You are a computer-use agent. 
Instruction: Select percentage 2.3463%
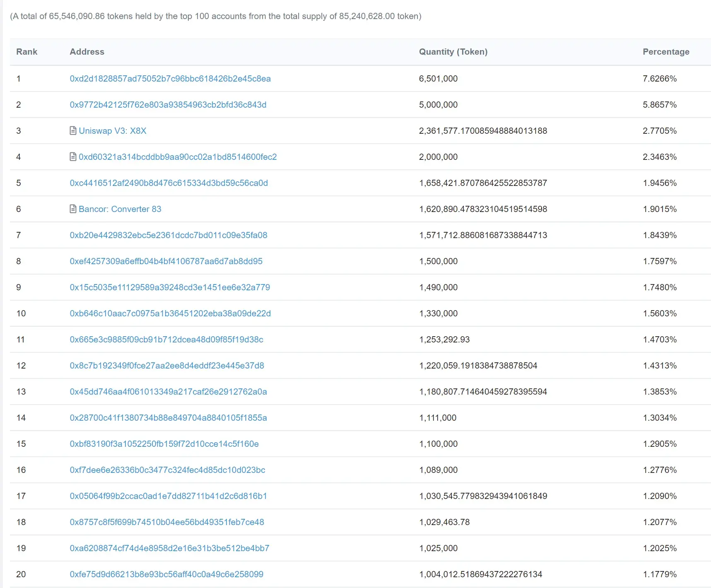(660, 157)
